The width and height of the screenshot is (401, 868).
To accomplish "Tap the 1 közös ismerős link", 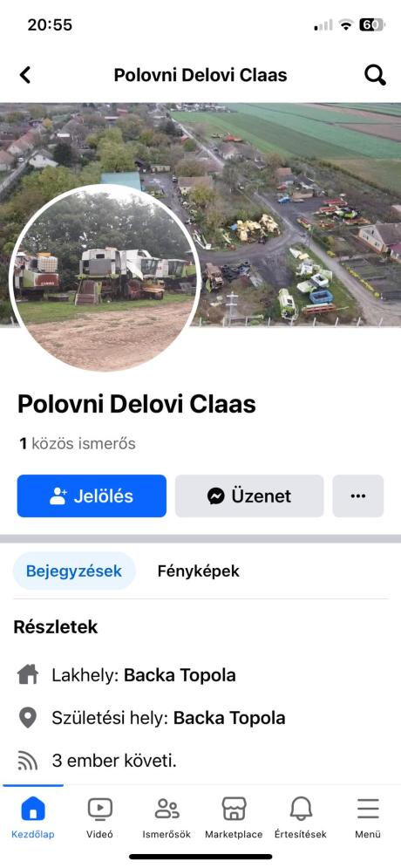I will click(x=78, y=444).
